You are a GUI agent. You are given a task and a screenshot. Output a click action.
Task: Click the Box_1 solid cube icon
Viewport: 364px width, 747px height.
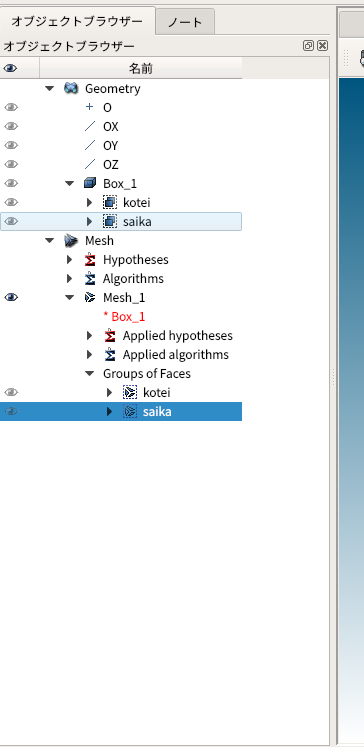click(x=90, y=183)
